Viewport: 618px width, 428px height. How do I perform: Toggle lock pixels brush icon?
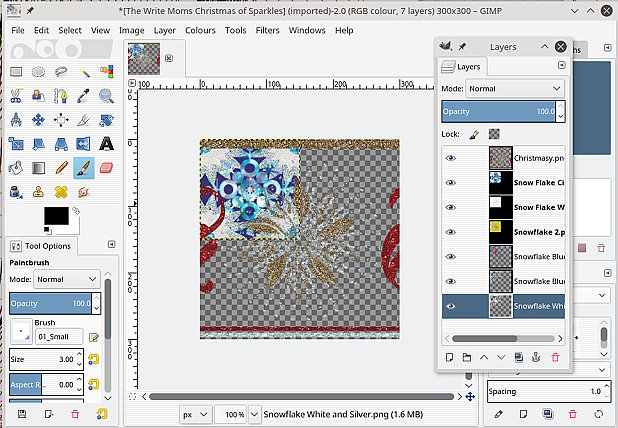click(475, 134)
